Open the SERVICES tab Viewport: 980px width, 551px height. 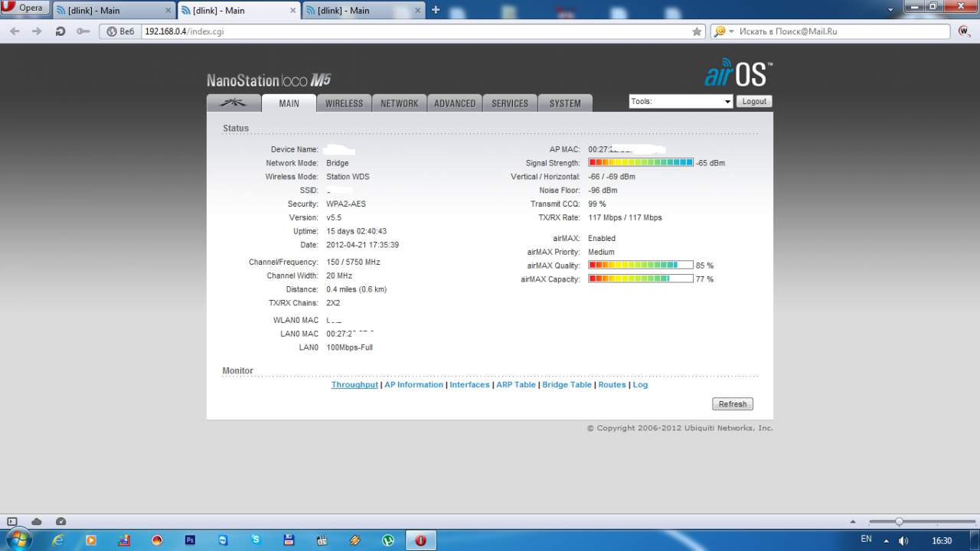pos(510,103)
